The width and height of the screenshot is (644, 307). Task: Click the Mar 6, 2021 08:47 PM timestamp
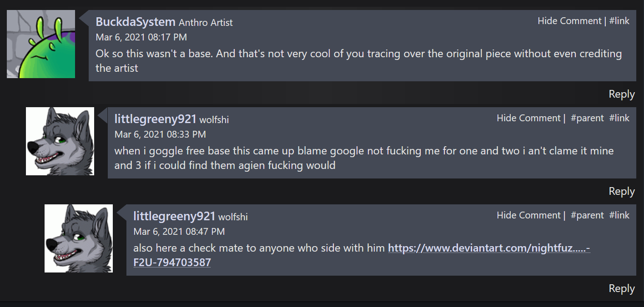click(x=179, y=232)
